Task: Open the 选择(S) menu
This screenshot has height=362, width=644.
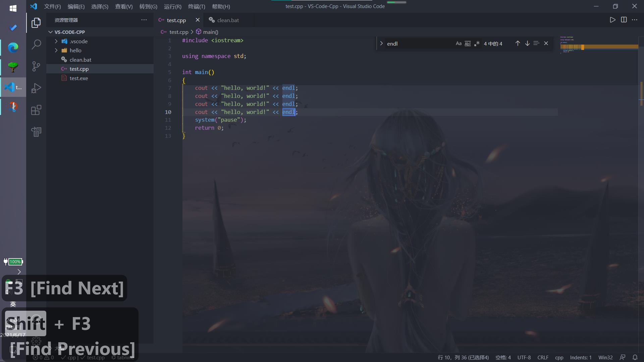Action: click(100, 6)
